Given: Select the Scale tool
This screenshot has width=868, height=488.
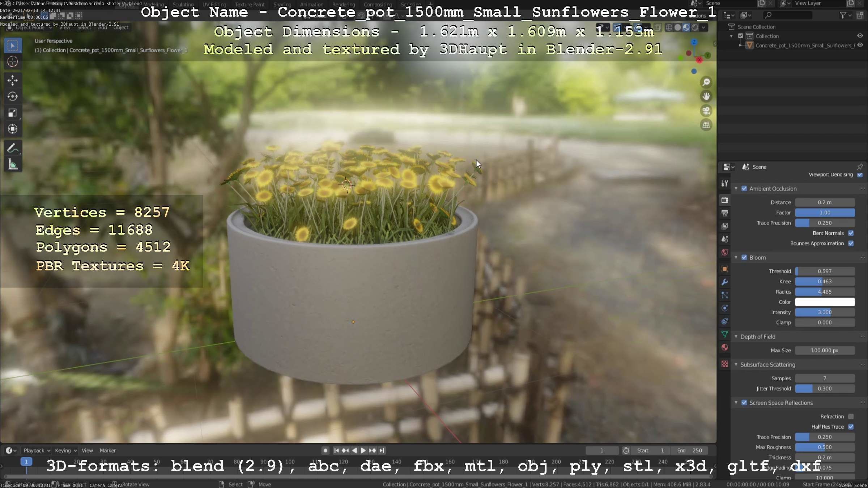Looking at the screenshot, I should [13, 113].
